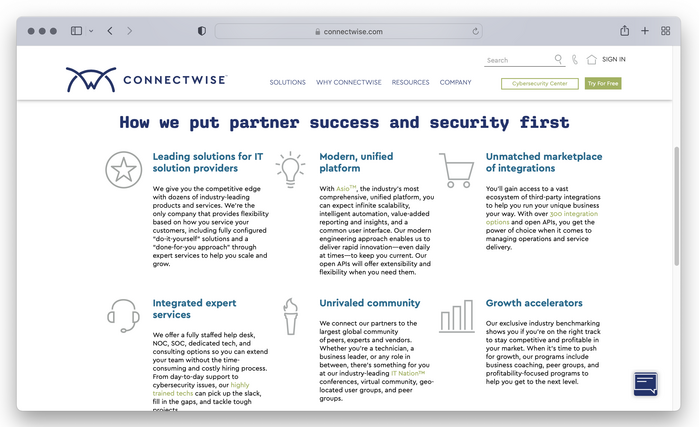Click the torch community icon

pos(291,316)
